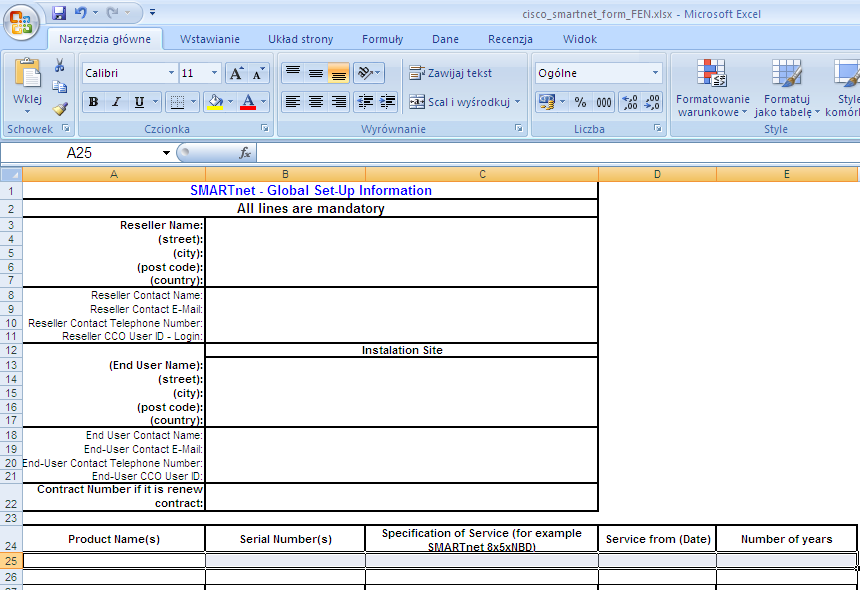Switch to the Wstawianie tab
Viewport: 860px width, 590px height.
click(210, 39)
